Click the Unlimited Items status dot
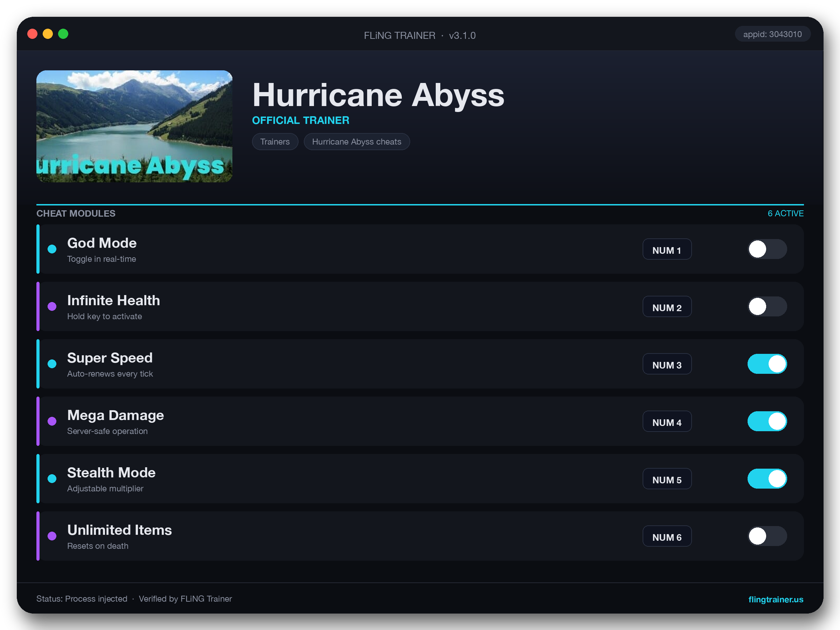The image size is (840, 630). (52, 536)
